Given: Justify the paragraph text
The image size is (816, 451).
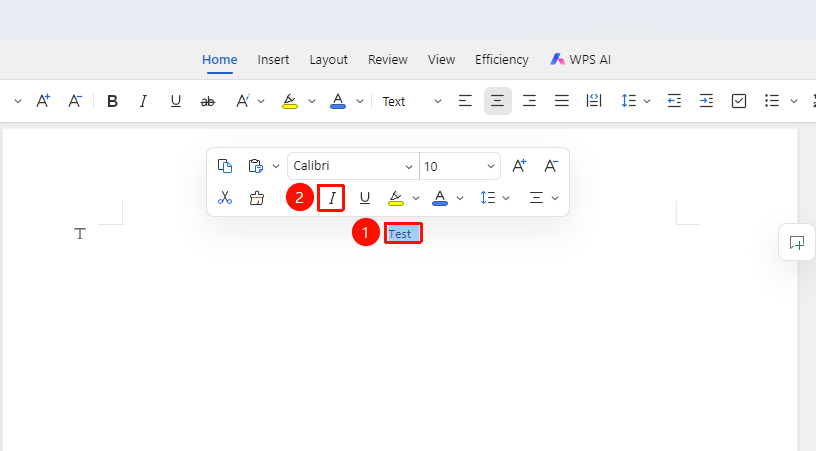Looking at the screenshot, I should 562,101.
